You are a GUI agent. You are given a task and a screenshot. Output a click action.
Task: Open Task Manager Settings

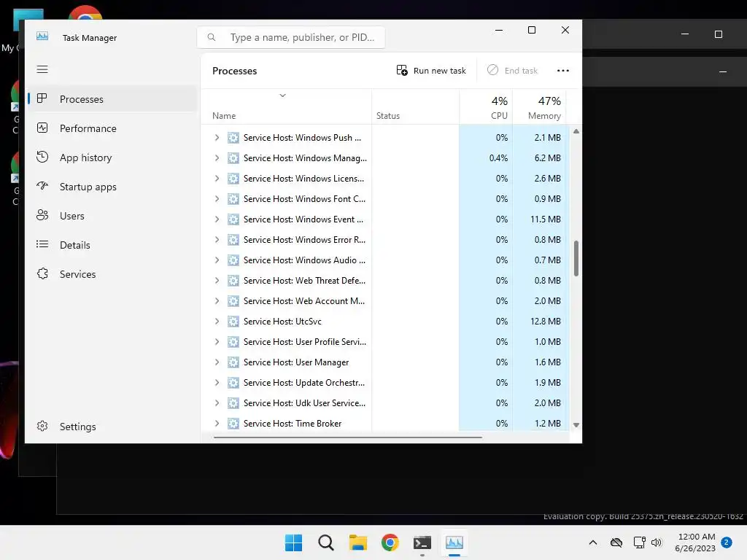(x=113, y=427)
